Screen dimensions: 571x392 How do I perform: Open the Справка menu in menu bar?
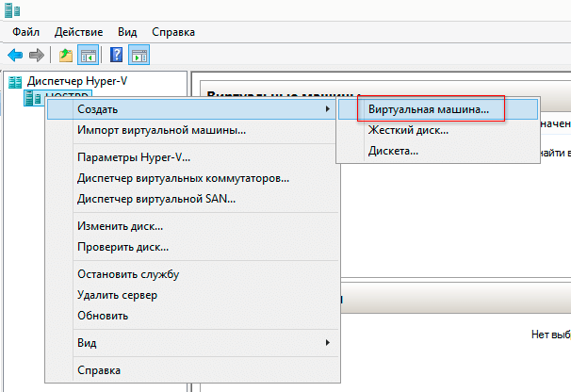tap(173, 32)
